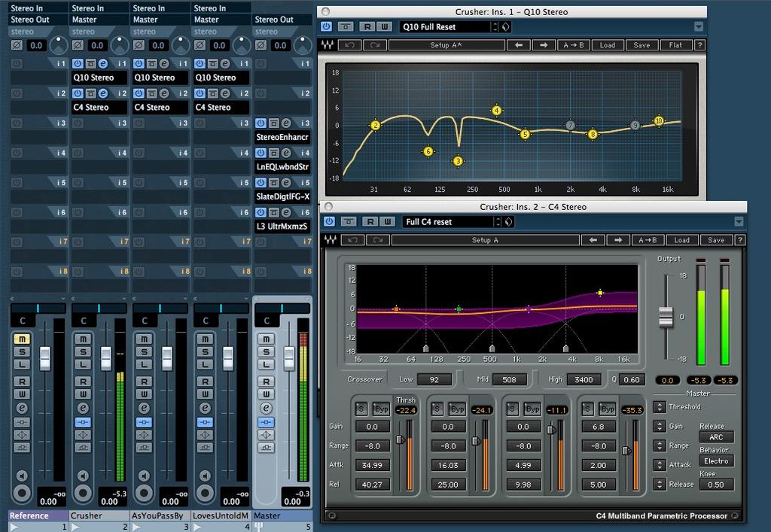Click Master Threshold stepper arrows

pyautogui.click(x=660, y=407)
